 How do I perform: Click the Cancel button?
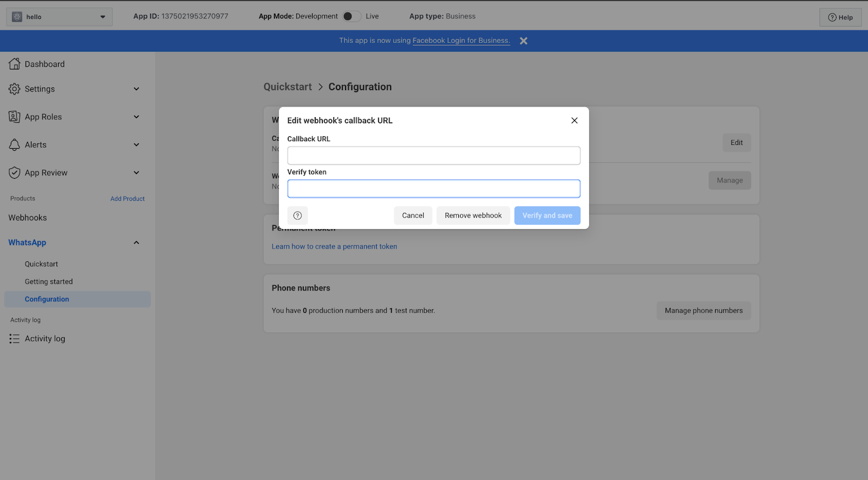(x=413, y=216)
